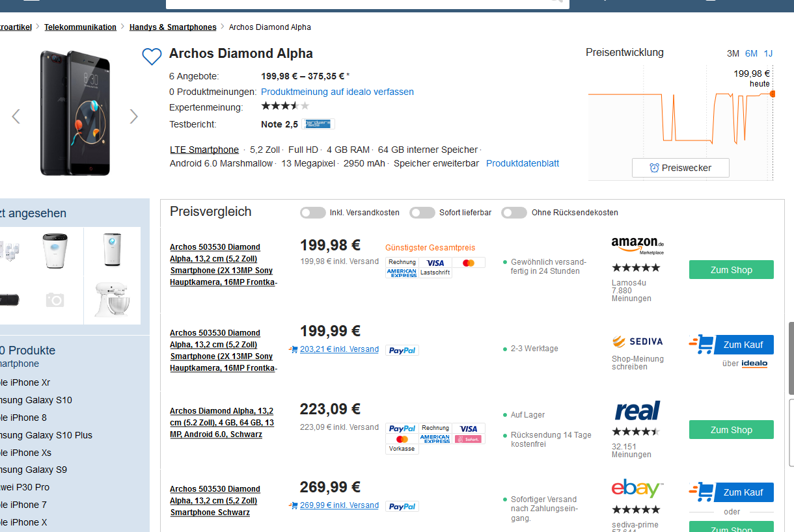Switch price history to 1J
794x532 pixels.
(769, 53)
